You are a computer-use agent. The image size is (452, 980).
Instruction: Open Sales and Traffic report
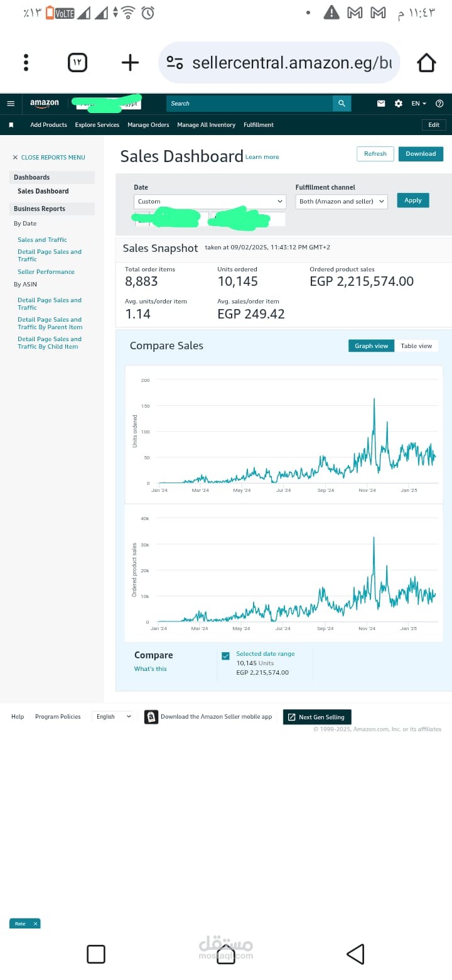42,240
